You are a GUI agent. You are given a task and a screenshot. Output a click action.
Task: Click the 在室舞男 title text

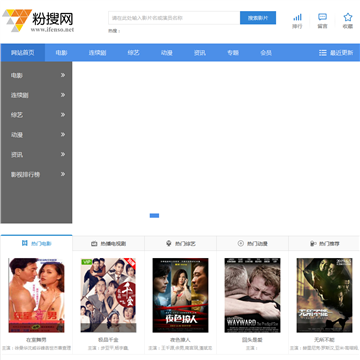tap(36, 340)
